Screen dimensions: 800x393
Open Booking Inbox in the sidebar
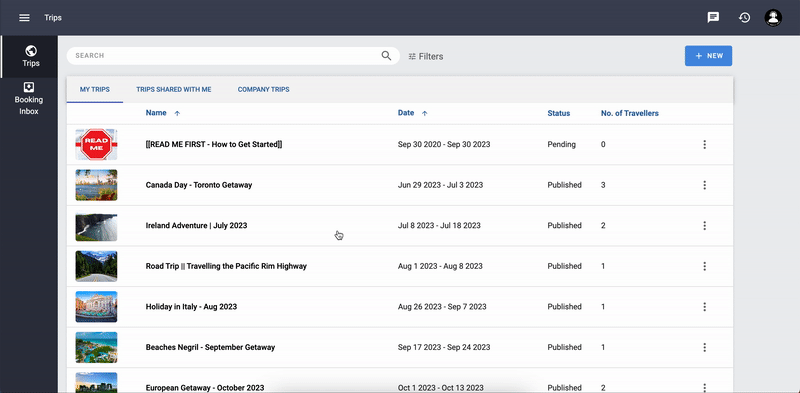(x=29, y=98)
